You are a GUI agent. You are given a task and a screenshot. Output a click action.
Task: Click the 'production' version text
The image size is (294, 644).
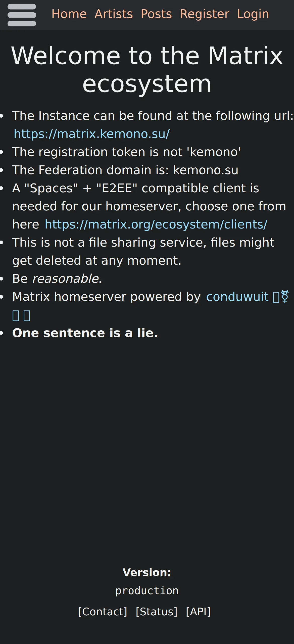tap(147, 591)
